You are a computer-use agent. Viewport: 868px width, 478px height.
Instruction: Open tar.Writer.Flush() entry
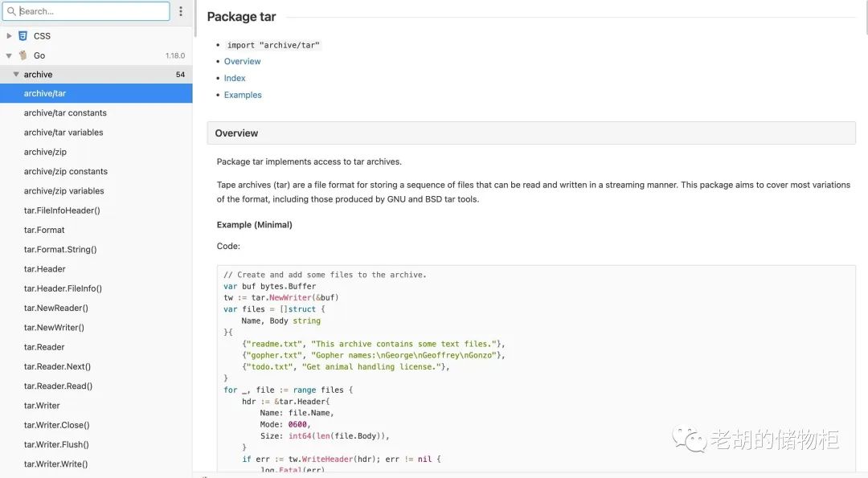96,444
